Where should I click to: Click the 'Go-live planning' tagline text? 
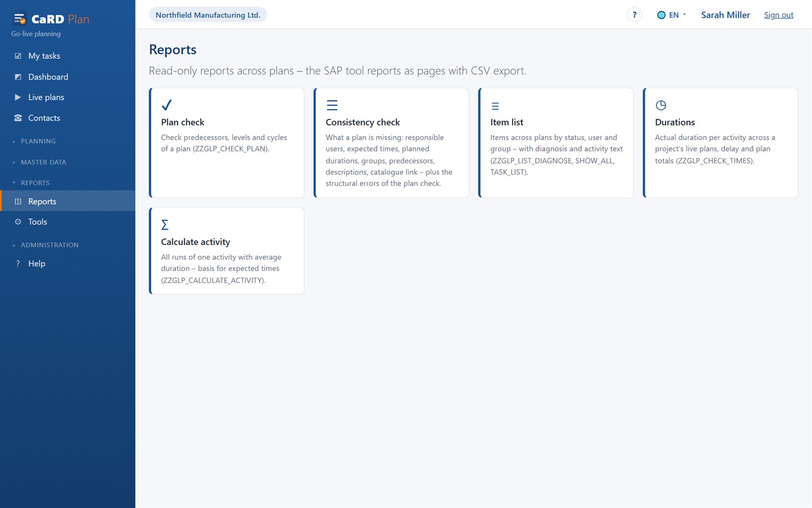36,34
